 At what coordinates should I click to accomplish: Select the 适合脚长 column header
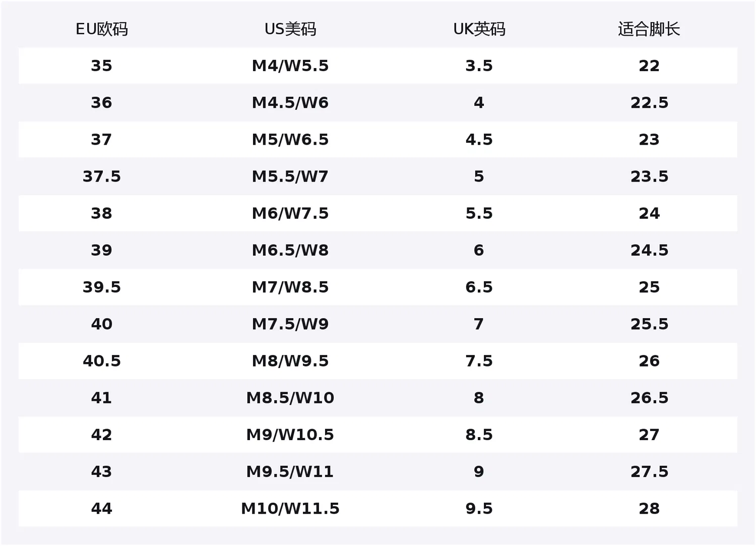[x=649, y=29]
